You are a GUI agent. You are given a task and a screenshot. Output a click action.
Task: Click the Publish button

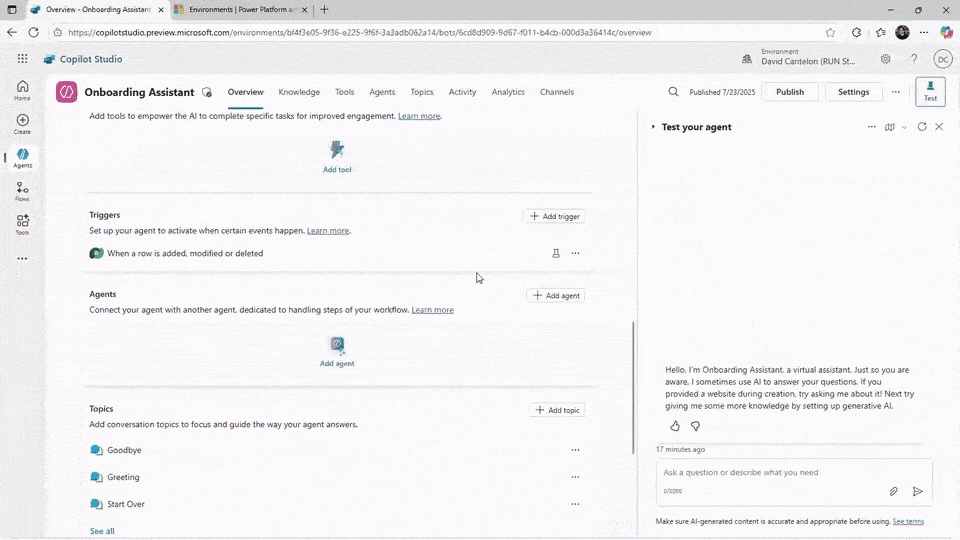click(789, 92)
